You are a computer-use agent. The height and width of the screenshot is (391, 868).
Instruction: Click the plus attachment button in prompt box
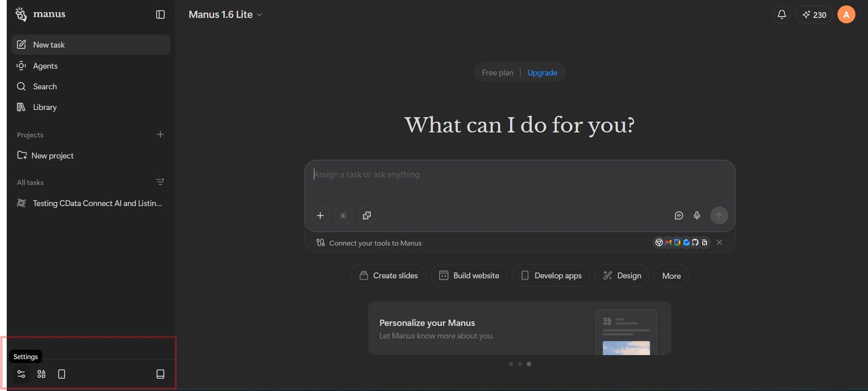(x=320, y=215)
